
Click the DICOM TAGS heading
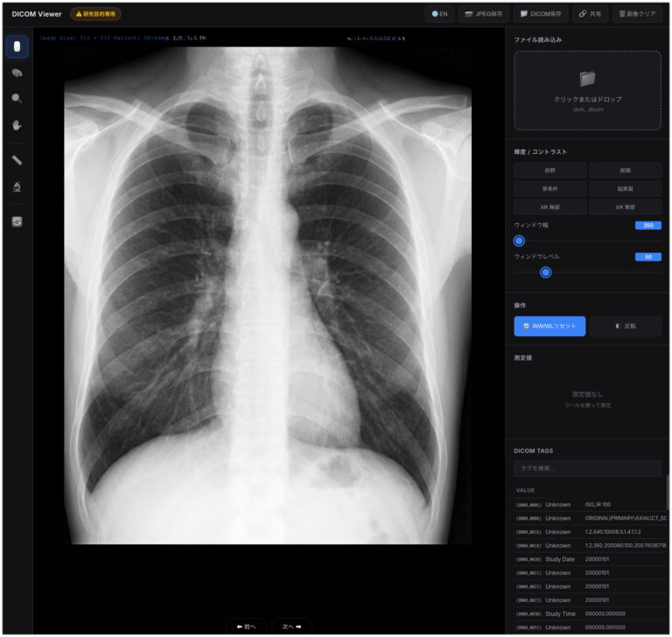pyautogui.click(x=533, y=451)
